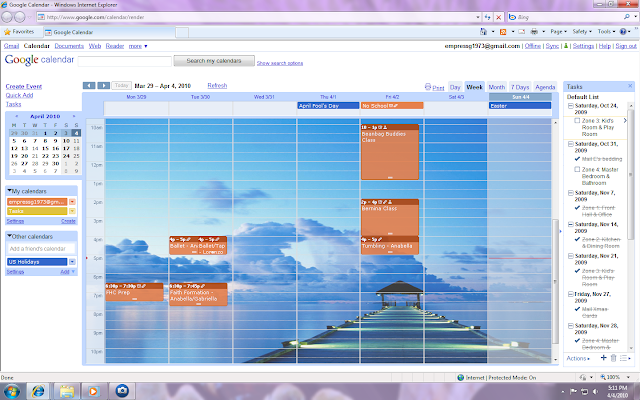Click the IE Print toolbar icon
The image size is (640, 400).
(x=534, y=31)
